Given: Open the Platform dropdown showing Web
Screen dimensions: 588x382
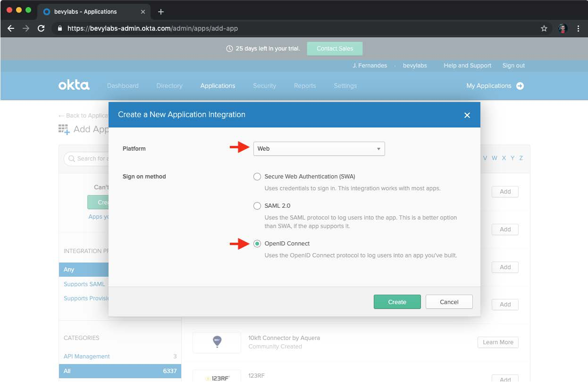Looking at the screenshot, I should pyautogui.click(x=319, y=149).
